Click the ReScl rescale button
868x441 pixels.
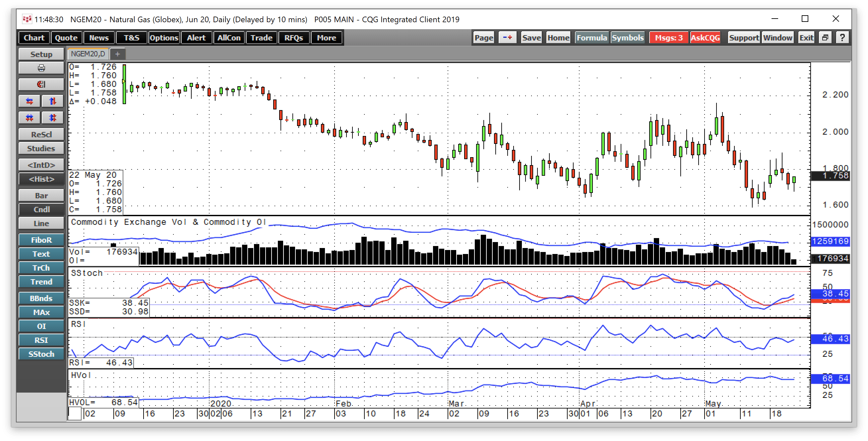click(x=41, y=134)
